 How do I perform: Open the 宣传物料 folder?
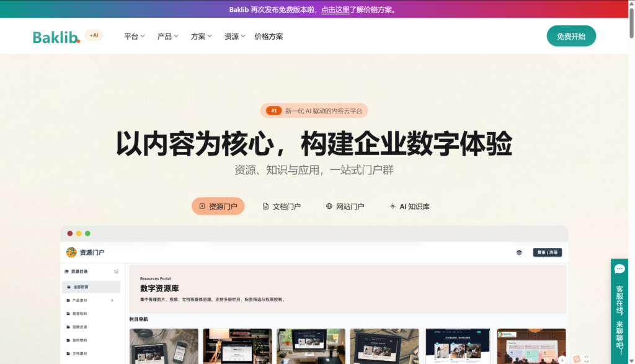tap(79, 340)
